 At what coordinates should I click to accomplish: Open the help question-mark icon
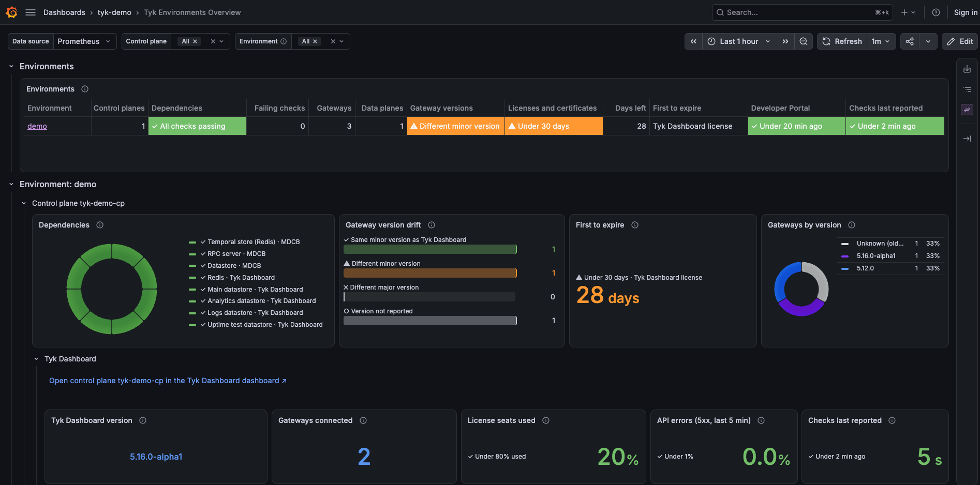pyautogui.click(x=936, y=12)
